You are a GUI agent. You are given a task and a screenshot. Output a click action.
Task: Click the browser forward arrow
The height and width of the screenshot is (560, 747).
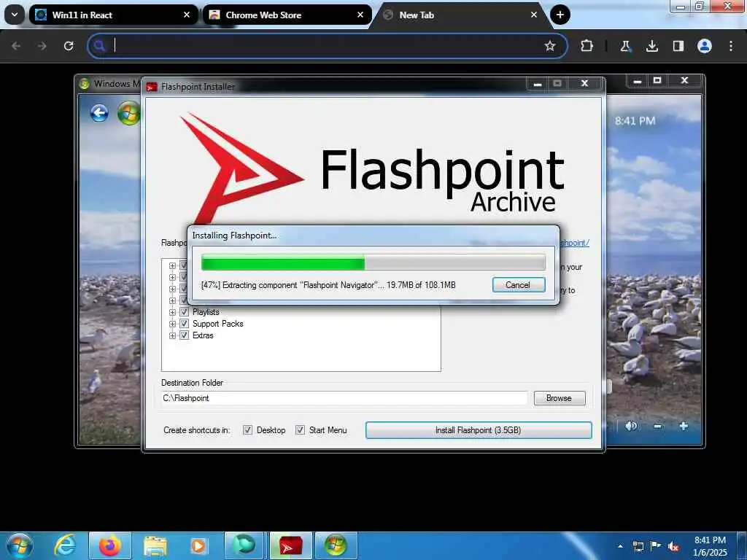point(42,46)
